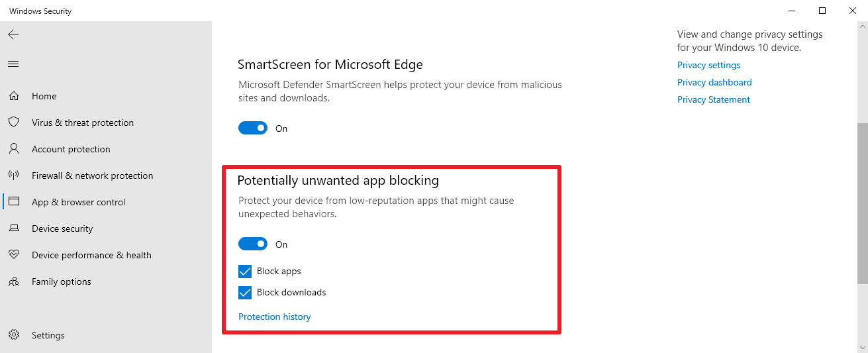Click the back arrow icon
This screenshot has width=868, height=353.
(x=13, y=34)
